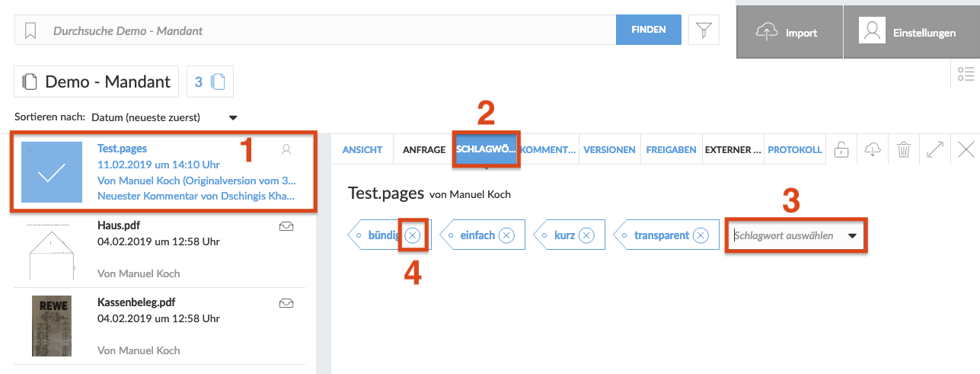
Task: Click the bookmark icon in search bar
Action: pos(30,30)
